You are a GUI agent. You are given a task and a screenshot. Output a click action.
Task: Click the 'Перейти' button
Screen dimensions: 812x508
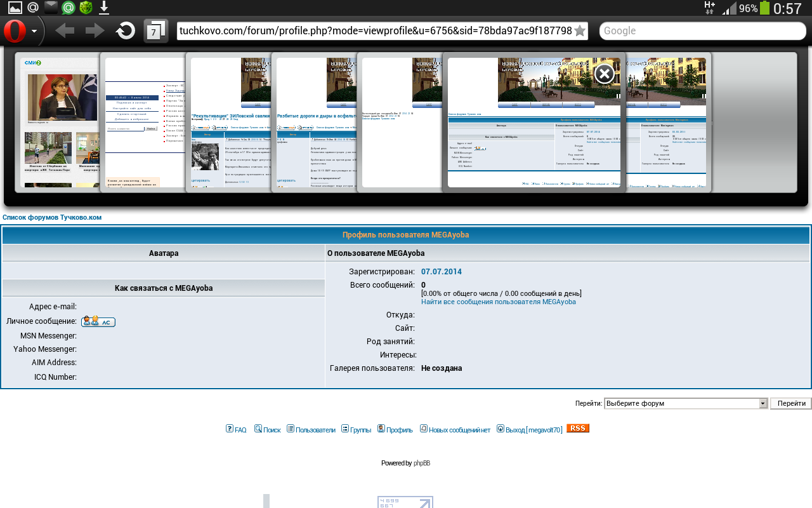coord(791,403)
